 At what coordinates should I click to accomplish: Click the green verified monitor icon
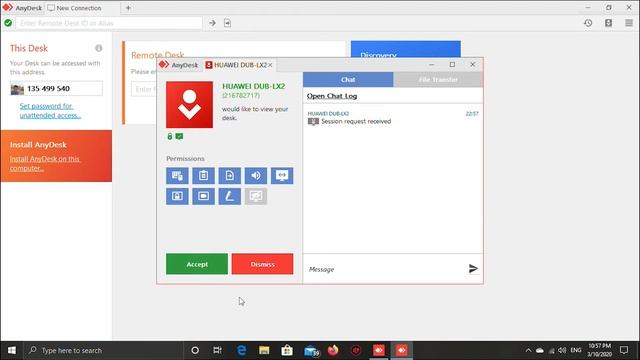179,136
